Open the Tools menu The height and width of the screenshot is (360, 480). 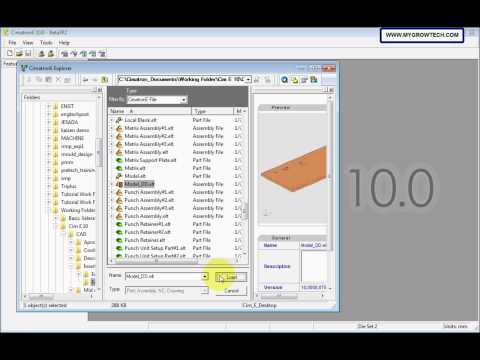(x=46, y=43)
